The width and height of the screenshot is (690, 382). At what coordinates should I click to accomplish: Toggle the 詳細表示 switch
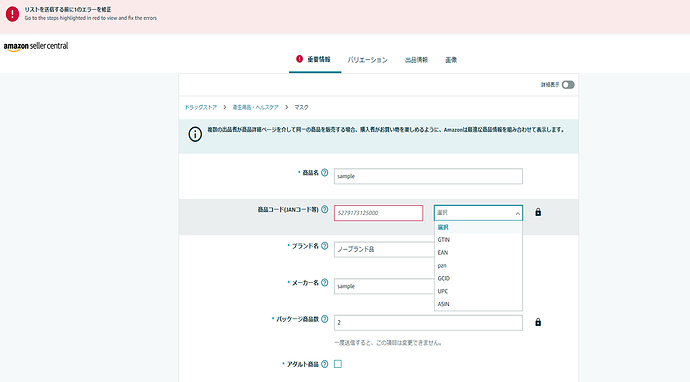(x=568, y=84)
